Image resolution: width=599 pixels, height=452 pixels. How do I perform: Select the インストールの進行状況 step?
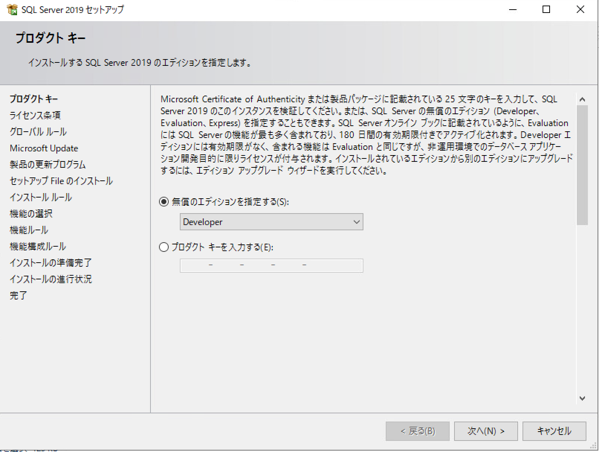[50, 279]
